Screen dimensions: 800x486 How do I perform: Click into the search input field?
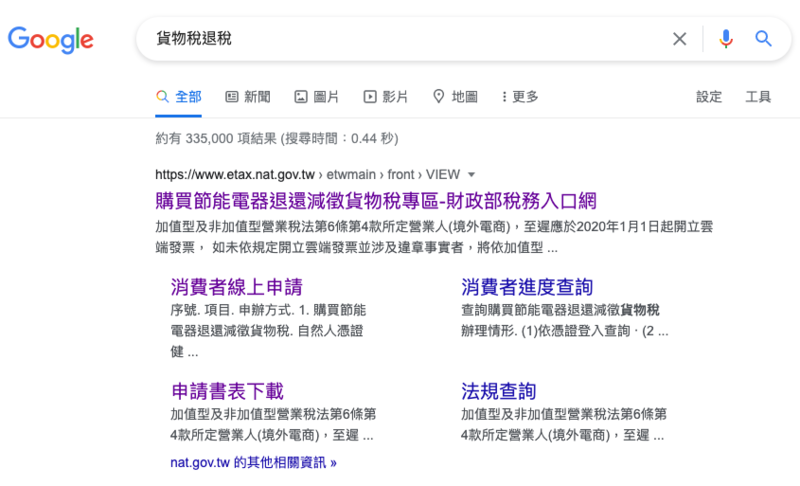[400, 39]
